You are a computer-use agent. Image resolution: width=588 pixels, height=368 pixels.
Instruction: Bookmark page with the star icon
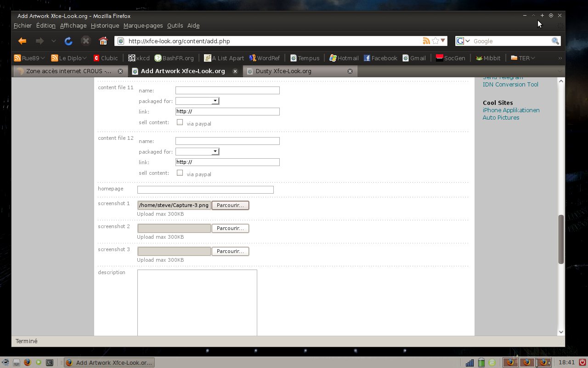coord(435,41)
